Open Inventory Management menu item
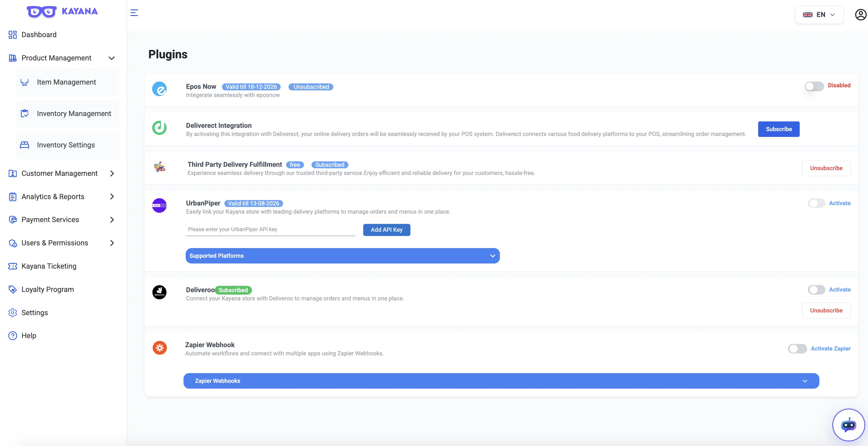Viewport: 868px width, 446px height. [67, 113]
